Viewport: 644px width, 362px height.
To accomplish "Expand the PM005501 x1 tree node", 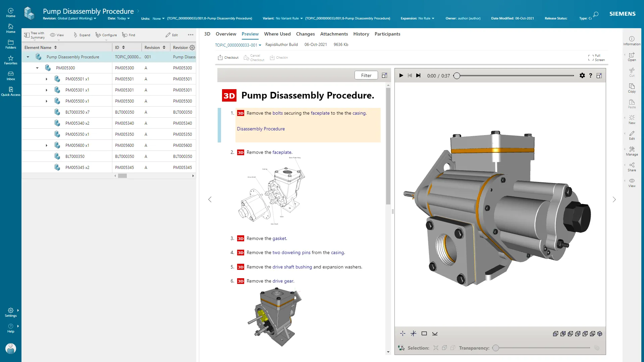I will [x=47, y=79].
